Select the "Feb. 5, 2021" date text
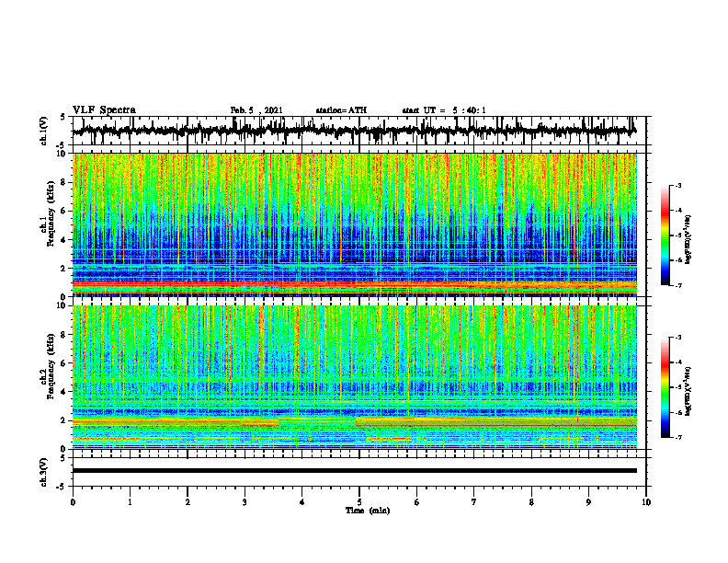This screenshot has width=728, height=563. [256, 110]
